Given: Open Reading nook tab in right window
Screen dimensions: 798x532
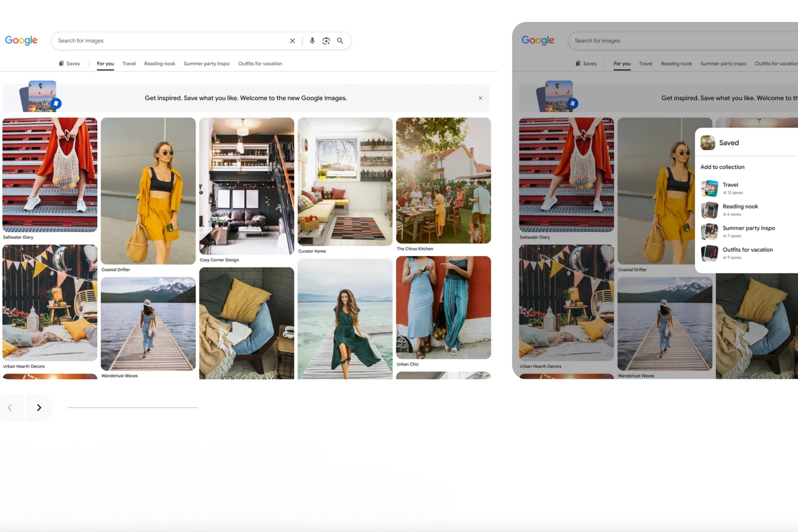Looking at the screenshot, I should (676, 63).
